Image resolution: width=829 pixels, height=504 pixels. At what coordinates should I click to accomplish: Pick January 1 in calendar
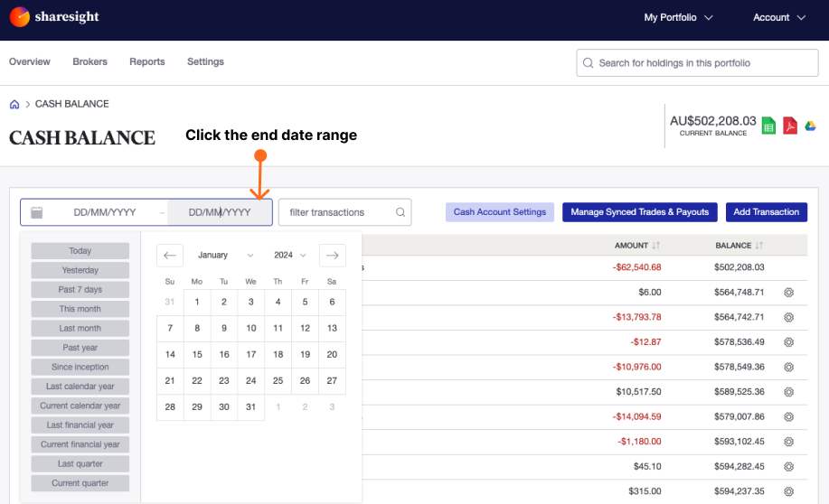pyautogui.click(x=197, y=303)
